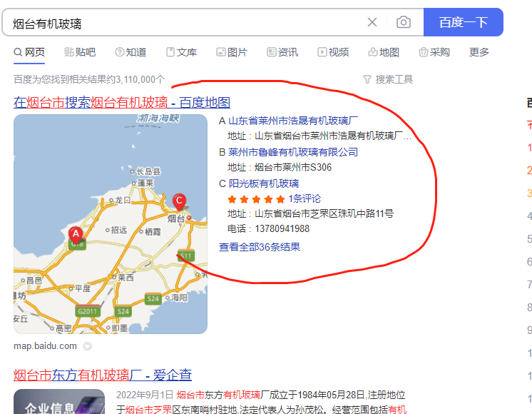
Task: Open image search via camera icon
Action: [x=404, y=22]
